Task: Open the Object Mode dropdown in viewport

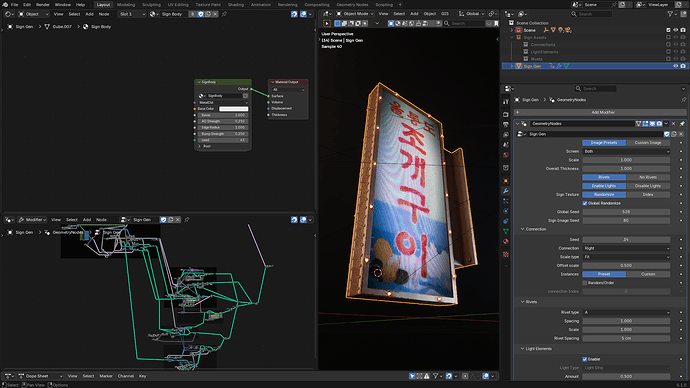Action: coord(355,14)
